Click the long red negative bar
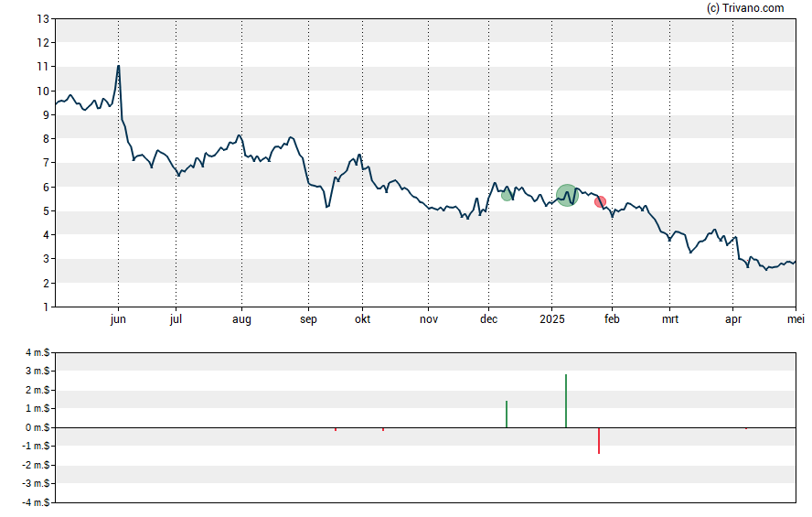The image size is (812, 517). tap(599, 440)
